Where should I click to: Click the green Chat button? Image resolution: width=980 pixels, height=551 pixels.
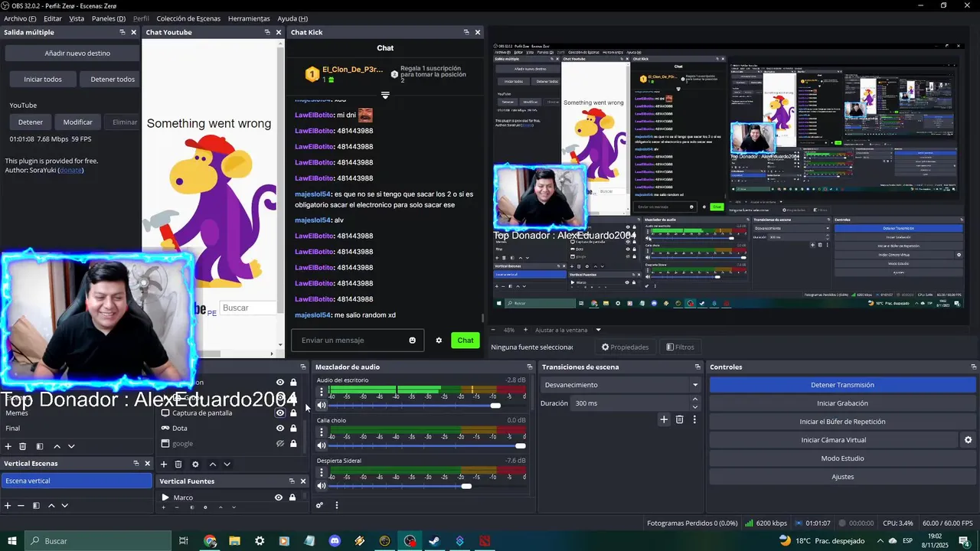click(465, 341)
